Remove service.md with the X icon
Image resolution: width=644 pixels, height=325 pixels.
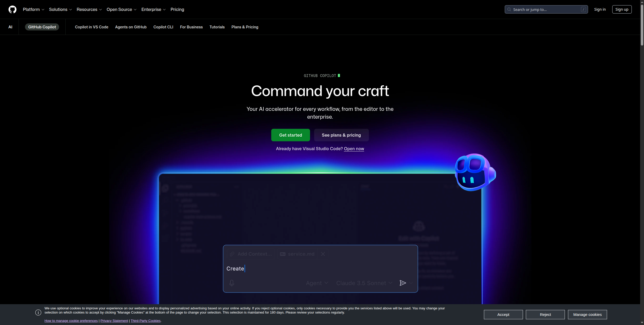tap(323, 254)
